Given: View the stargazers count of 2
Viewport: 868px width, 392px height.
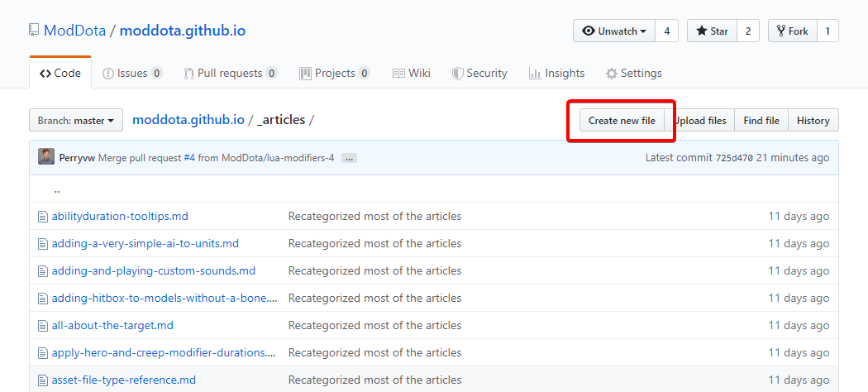Looking at the screenshot, I should click(748, 31).
